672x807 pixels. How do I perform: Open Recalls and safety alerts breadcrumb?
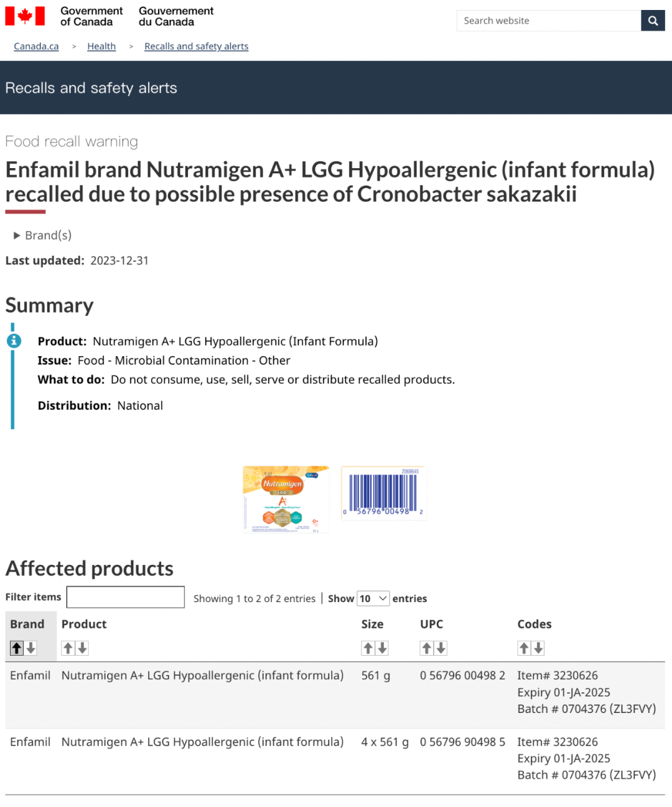pos(196,46)
